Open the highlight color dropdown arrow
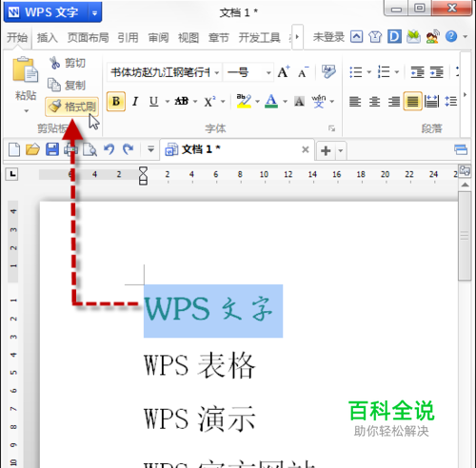 [x=257, y=102]
